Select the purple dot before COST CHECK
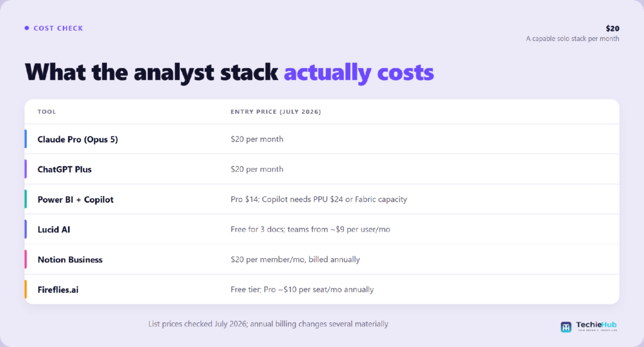 pos(26,28)
